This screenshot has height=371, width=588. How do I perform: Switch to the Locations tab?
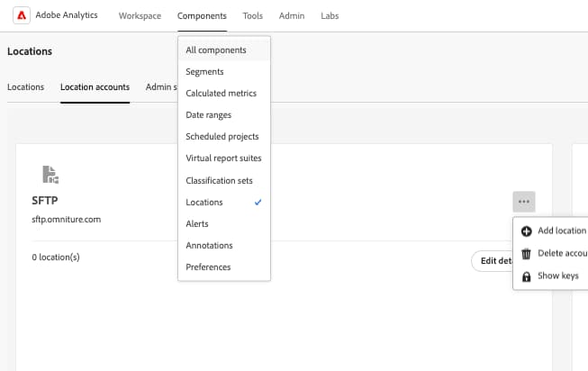[25, 87]
